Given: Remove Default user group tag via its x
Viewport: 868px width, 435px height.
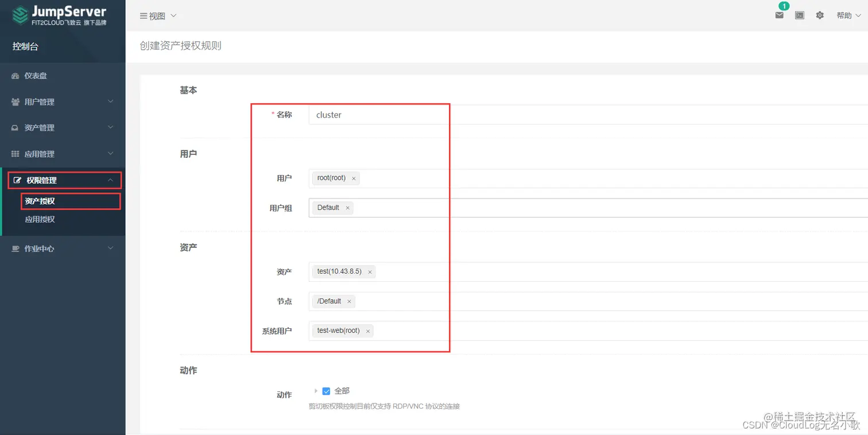Looking at the screenshot, I should pyautogui.click(x=347, y=208).
